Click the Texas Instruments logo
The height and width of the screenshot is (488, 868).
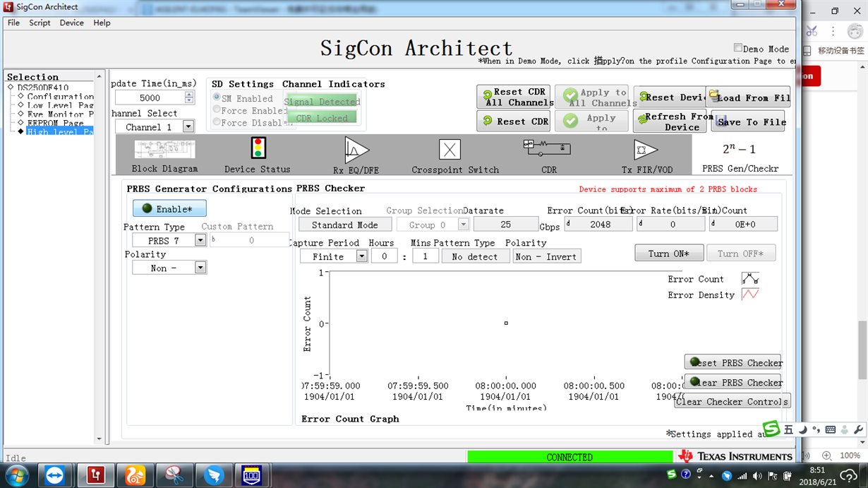pyautogui.click(x=735, y=456)
